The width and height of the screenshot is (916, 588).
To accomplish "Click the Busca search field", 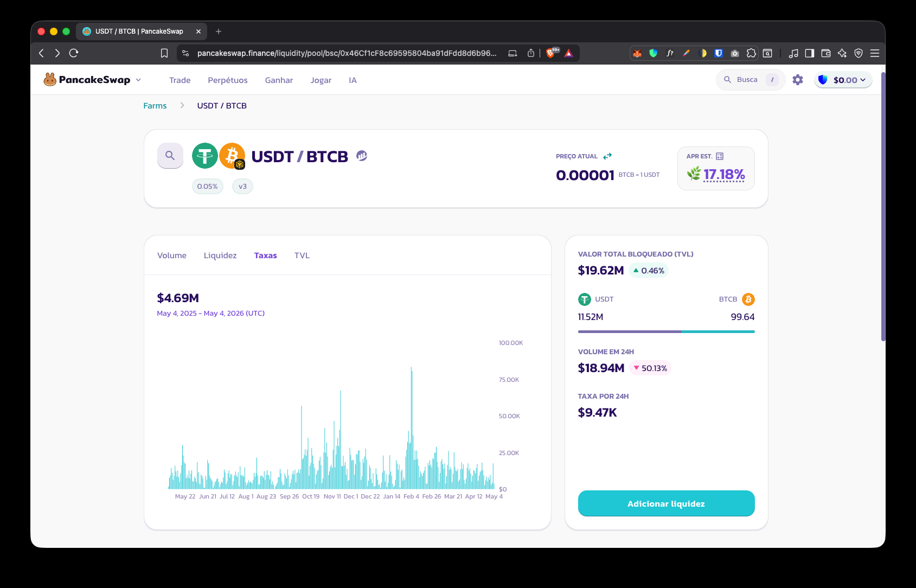I will click(751, 80).
